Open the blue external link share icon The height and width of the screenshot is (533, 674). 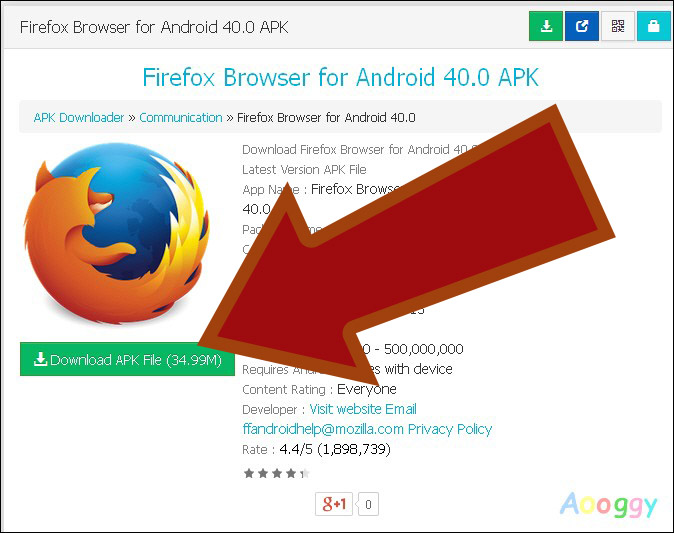pyautogui.click(x=582, y=26)
